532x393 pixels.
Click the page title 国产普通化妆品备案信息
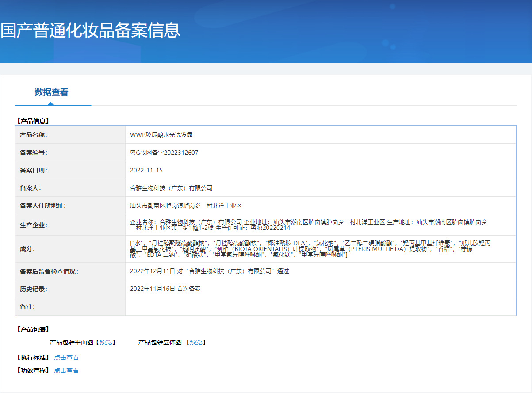pyautogui.click(x=90, y=31)
